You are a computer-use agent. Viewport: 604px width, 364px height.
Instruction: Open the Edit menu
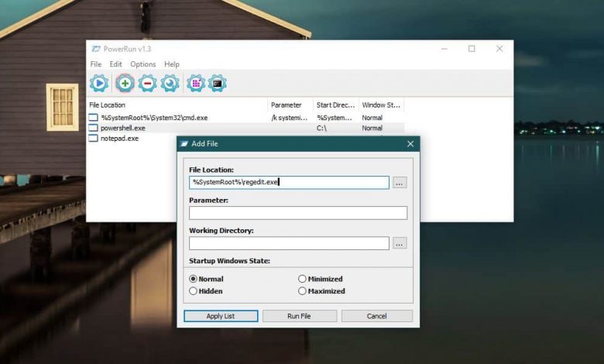(115, 64)
